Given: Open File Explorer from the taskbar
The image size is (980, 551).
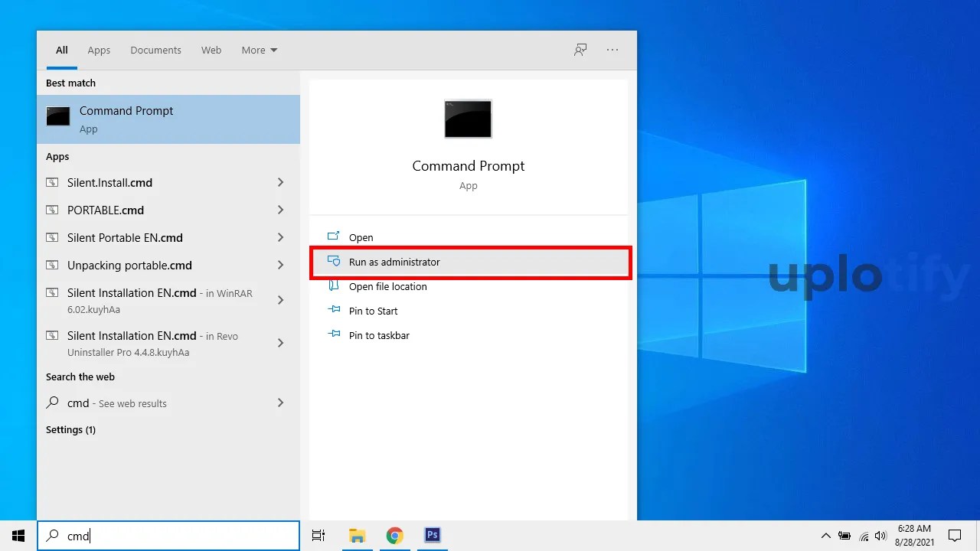Looking at the screenshot, I should tap(357, 535).
